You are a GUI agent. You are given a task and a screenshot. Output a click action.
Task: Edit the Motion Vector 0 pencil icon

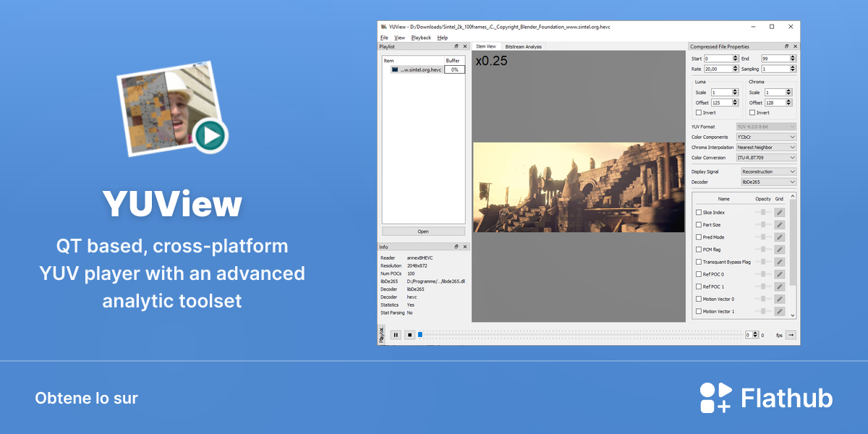[x=780, y=299]
